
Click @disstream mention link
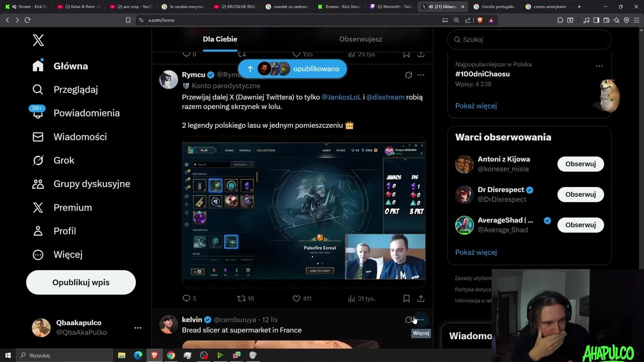(385, 97)
